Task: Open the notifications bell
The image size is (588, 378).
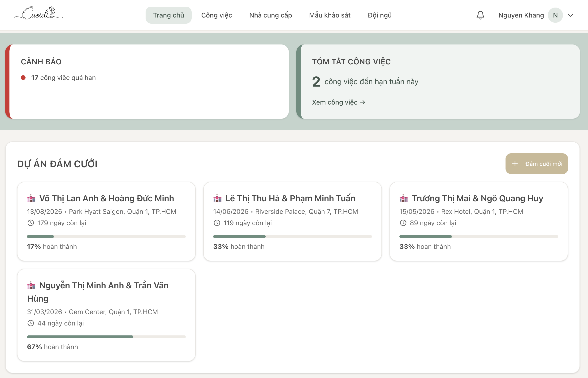Action: coord(480,15)
